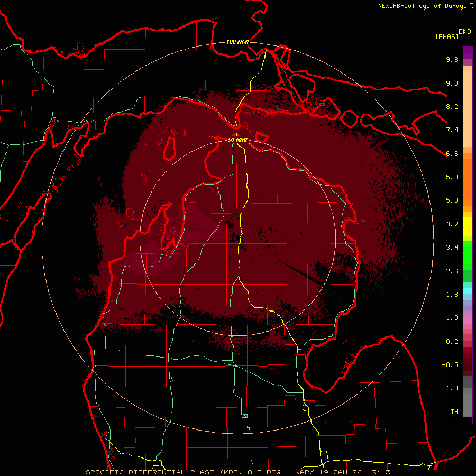Click the 1.0 value on color scale
The width and height of the screenshot is (476, 476).
point(452,318)
